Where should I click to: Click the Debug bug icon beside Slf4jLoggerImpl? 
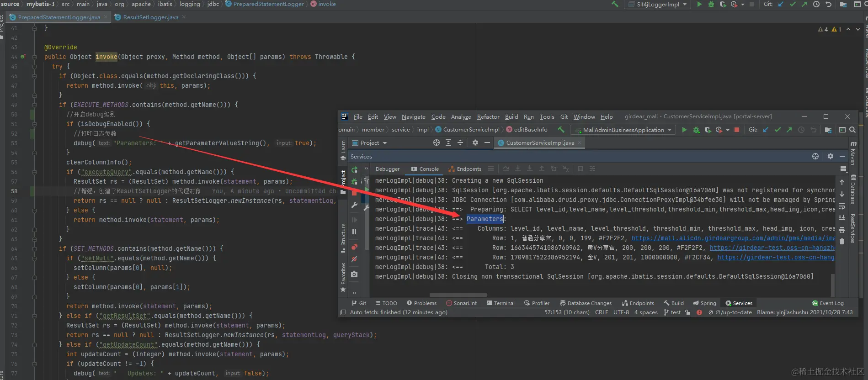click(711, 5)
